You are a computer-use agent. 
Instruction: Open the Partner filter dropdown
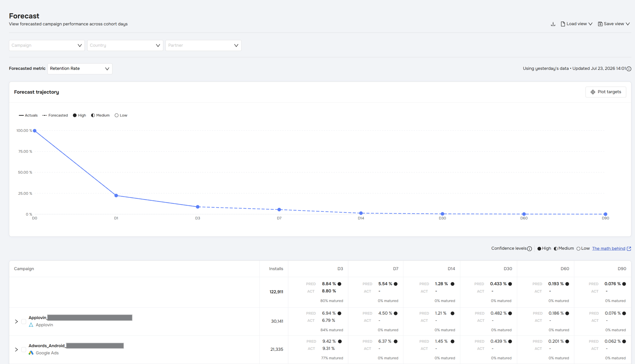(x=203, y=45)
